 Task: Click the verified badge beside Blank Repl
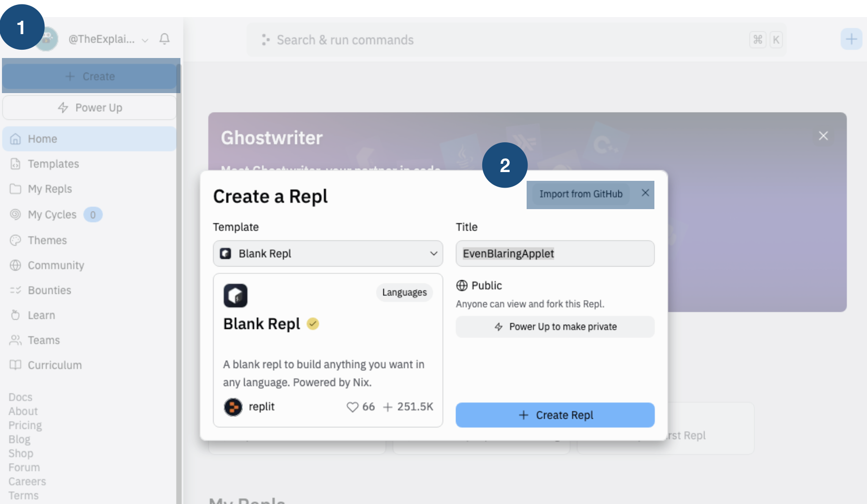point(313,324)
